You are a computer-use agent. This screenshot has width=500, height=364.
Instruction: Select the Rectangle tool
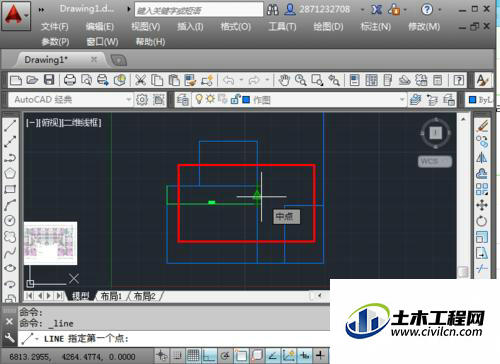[10, 189]
